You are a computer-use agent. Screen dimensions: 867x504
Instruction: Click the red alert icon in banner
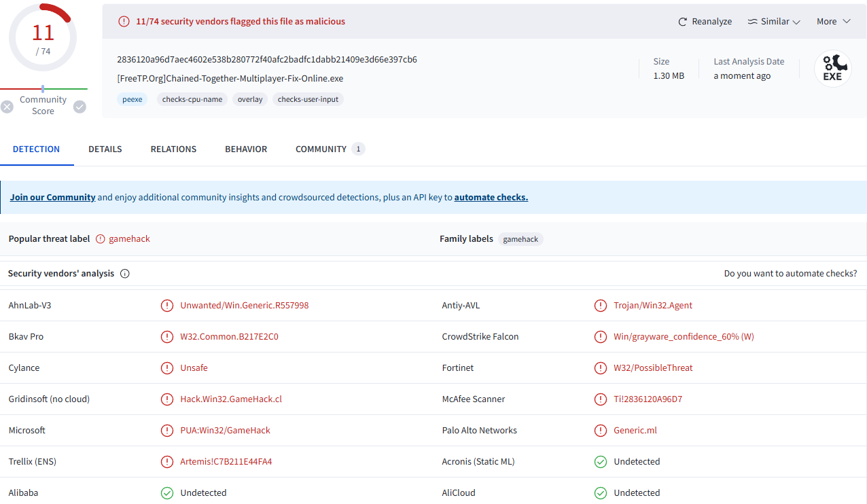click(x=124, y=22)
